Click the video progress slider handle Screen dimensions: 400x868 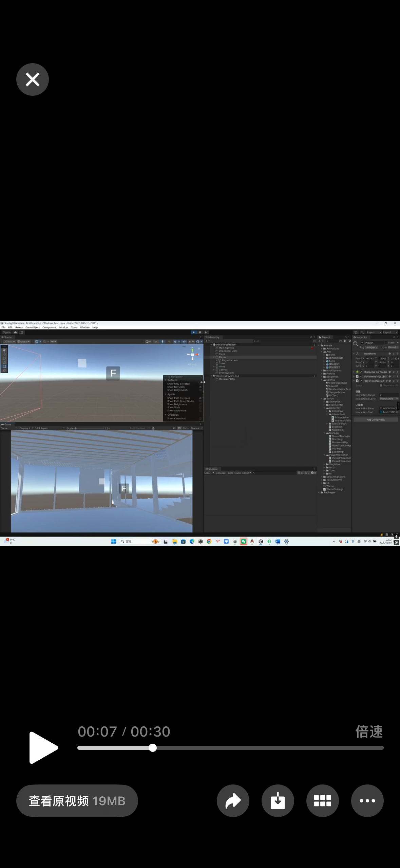[153, 747]
